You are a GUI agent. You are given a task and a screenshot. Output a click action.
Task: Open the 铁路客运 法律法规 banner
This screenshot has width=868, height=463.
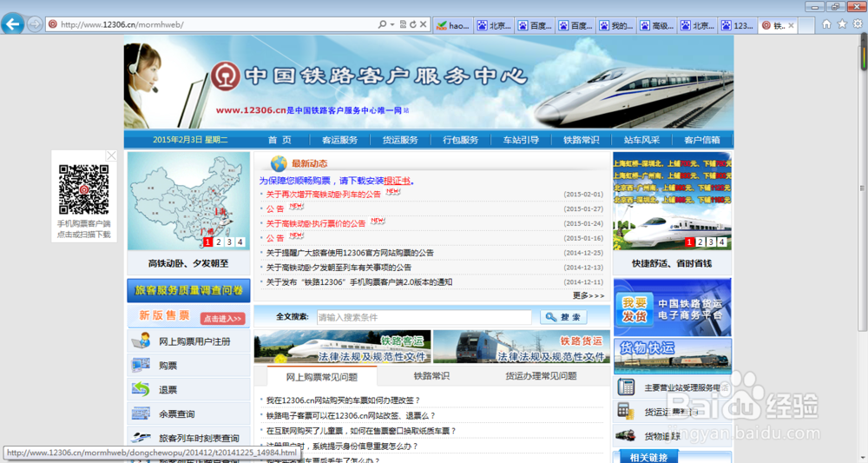tap(343, 347)
